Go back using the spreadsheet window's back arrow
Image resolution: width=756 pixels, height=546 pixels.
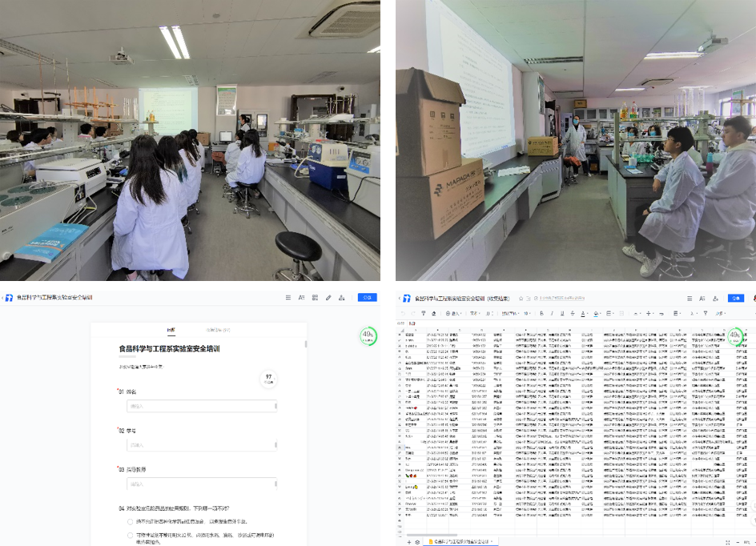coord(399,299)
